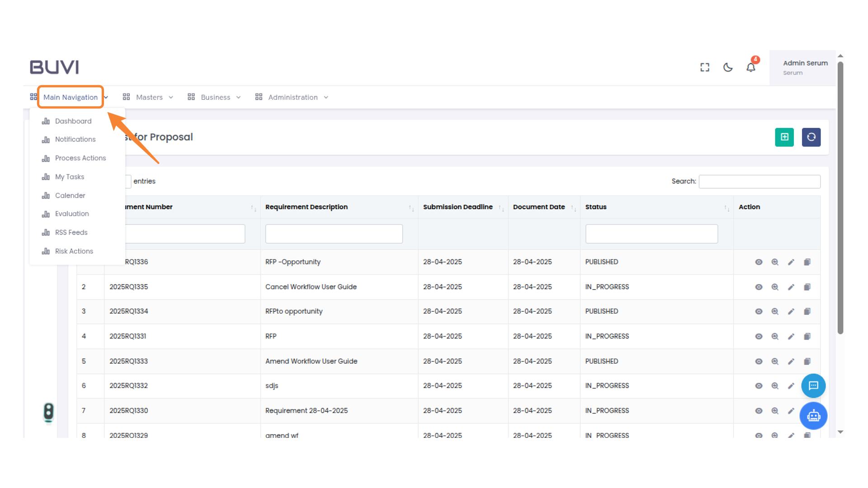This screenshot has height=488, width=868.
Task: Select Dashboard from Main Navigation menu
Action: tap(73, 121)
